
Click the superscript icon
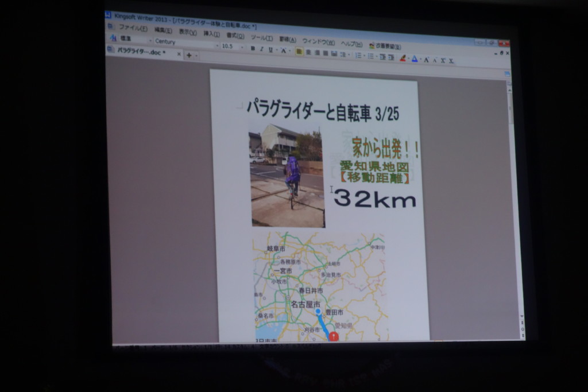coord(443,60)
